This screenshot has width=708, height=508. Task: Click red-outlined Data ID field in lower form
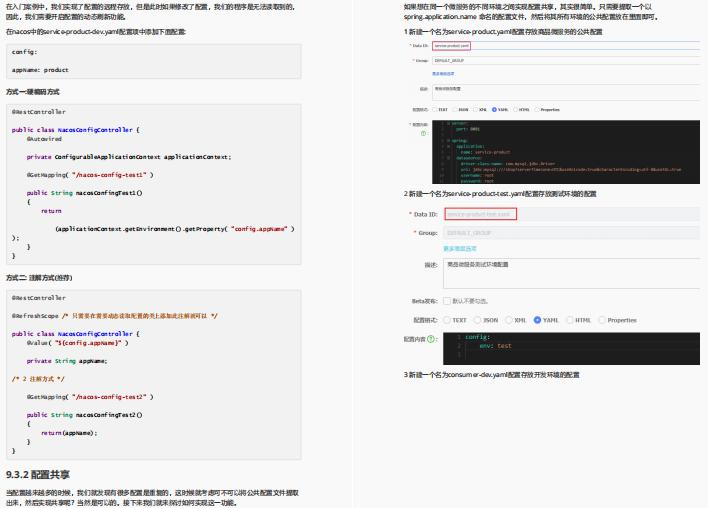point(480,214)
